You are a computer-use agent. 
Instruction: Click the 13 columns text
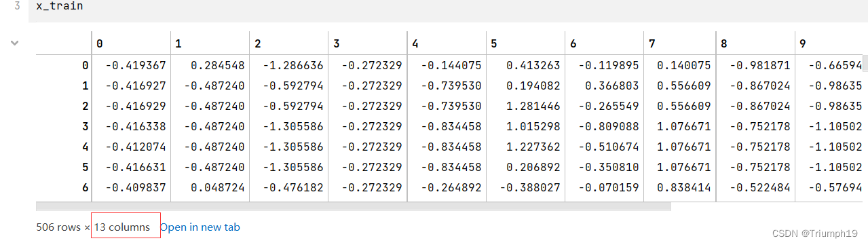(x=121, y=227)
